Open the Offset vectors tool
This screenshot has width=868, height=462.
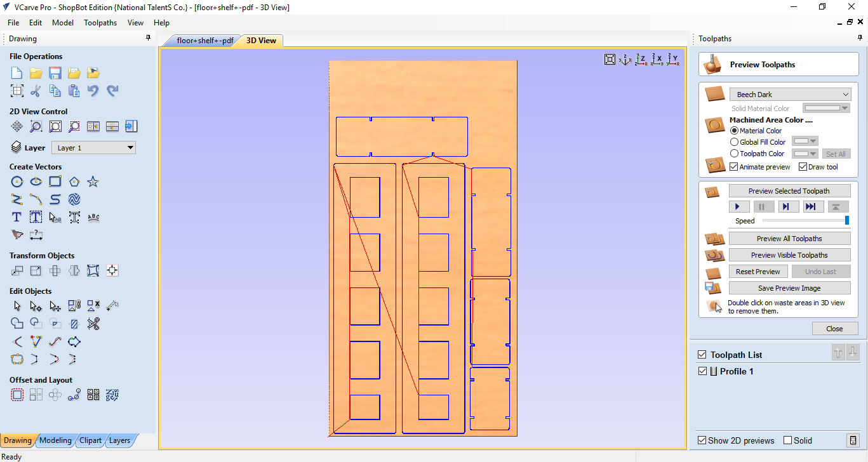17,395
